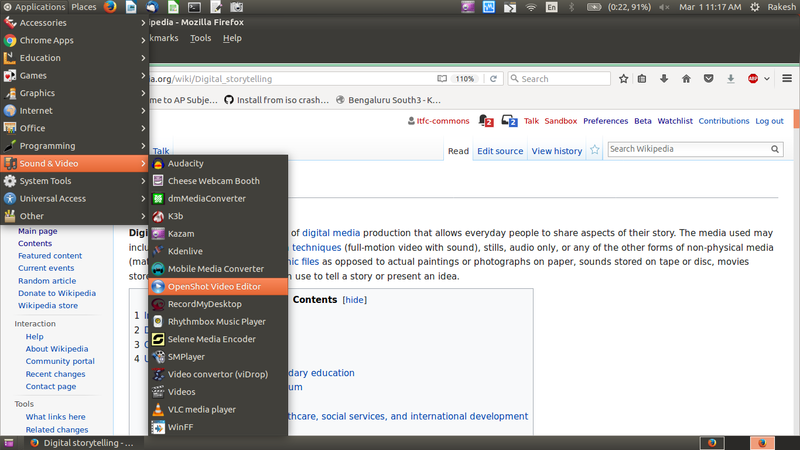Bookmark this page with star icon

[x=623, y=79]
